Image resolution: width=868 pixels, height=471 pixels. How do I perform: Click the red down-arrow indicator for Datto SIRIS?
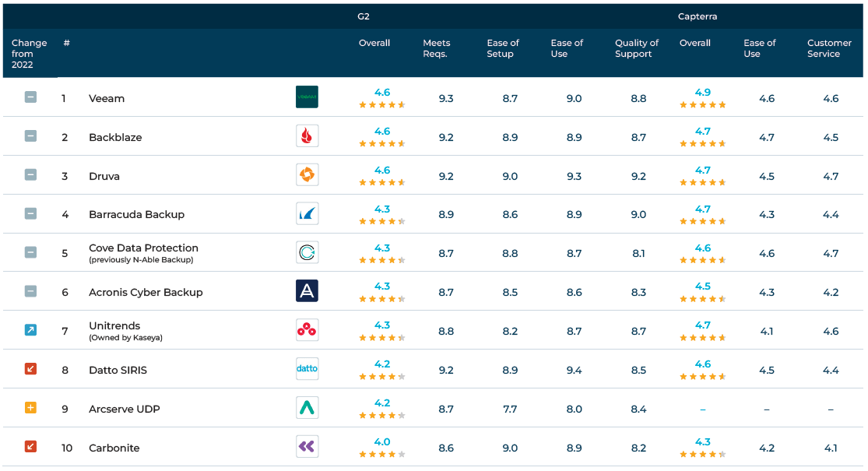[30, 368]
